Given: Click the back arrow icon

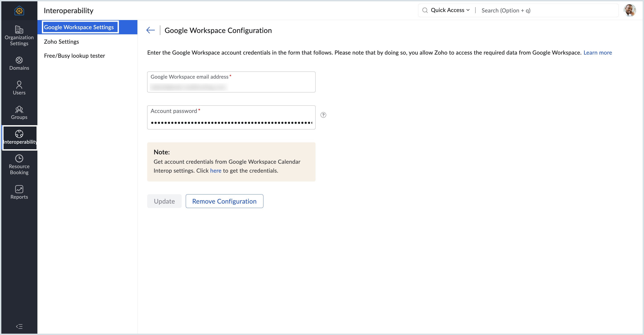Looking at the screenshot, I should coord(151,30).
